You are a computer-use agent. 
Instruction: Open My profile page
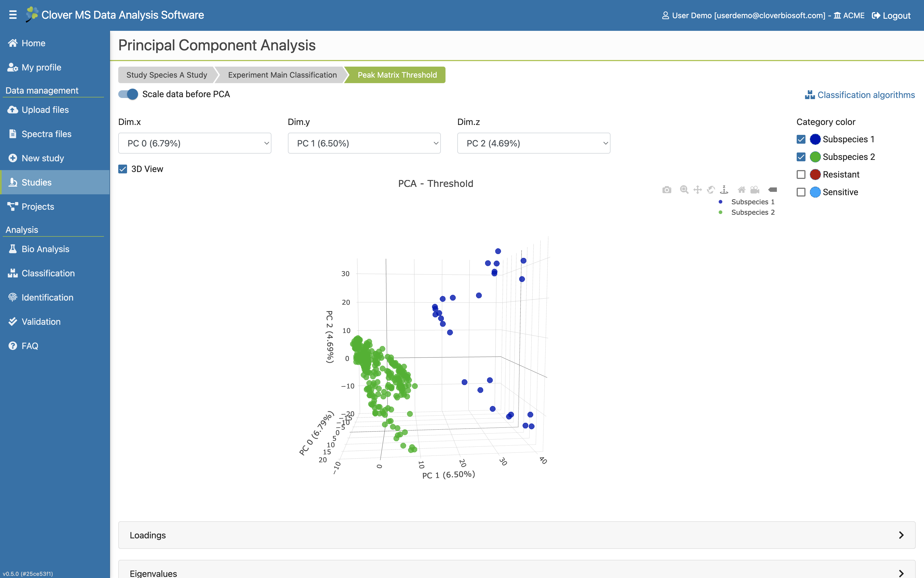click(55, 67)
